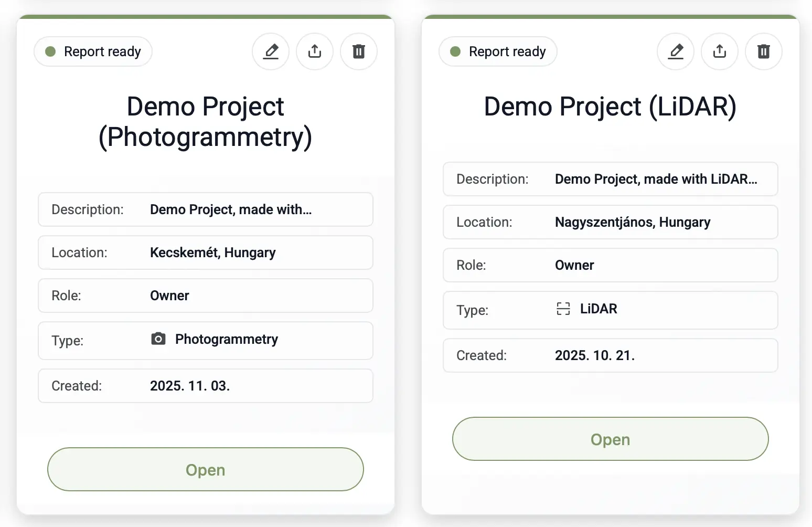This screenshot has width=812, height=527.
Task: Click the Demo Project (LiDAR) title
Action: 611,107
